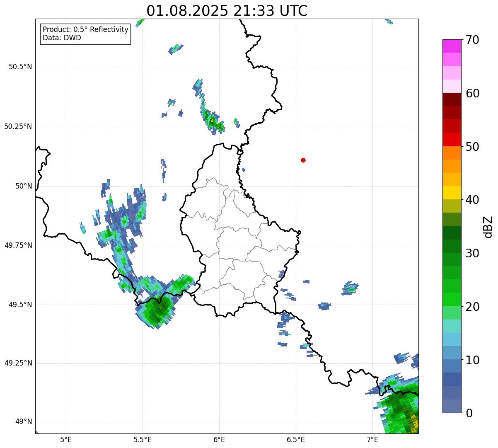
Task: Click the "Data: DWD" text
Action: pyautogui.click(x=62, y=38)
